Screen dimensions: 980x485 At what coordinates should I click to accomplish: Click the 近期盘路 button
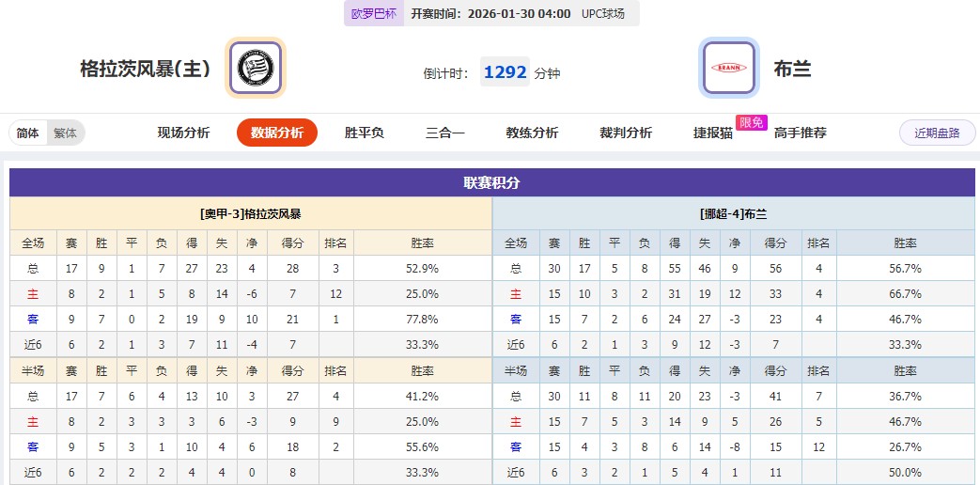coord(937,133)
